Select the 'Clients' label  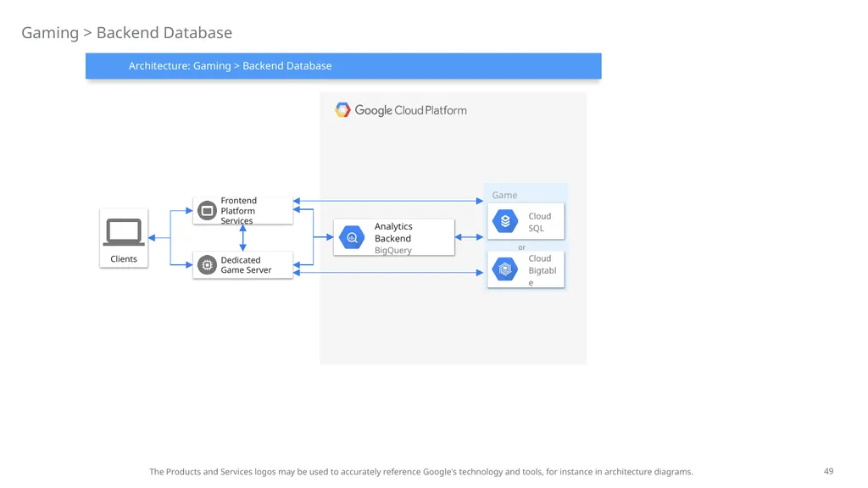tap(124, 259)
